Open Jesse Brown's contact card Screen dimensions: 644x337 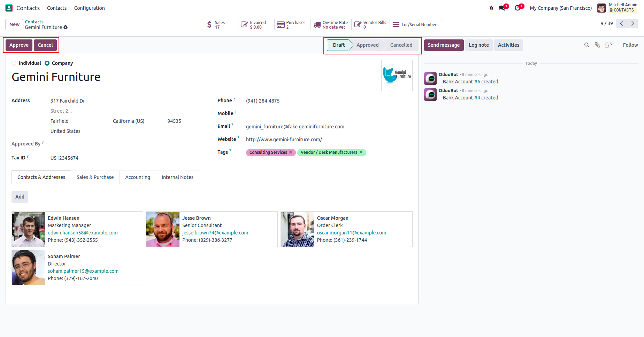(212, 229)
